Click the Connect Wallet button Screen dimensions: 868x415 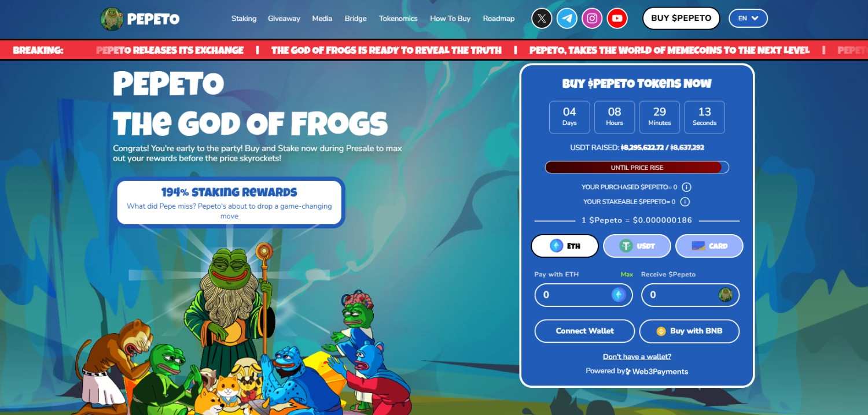pyautogui.click(x=585, y=331)
